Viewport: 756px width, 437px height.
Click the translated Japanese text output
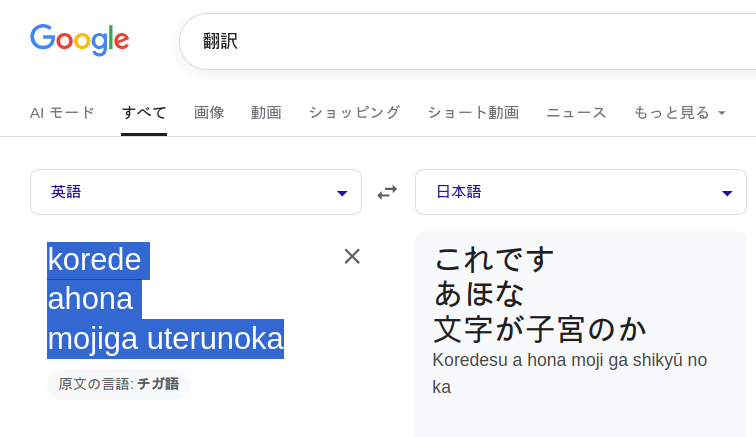point(539,294)
